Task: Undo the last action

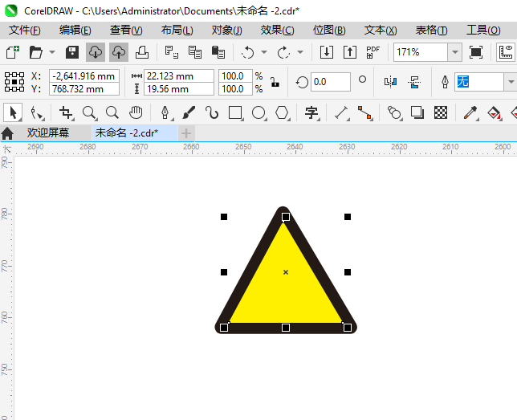Action: point(247,52)
